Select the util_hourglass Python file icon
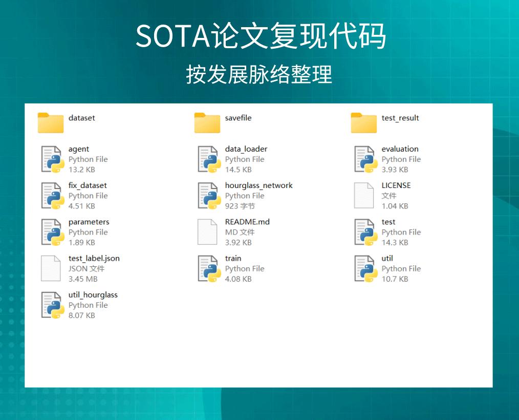 (x=52, y=305)
